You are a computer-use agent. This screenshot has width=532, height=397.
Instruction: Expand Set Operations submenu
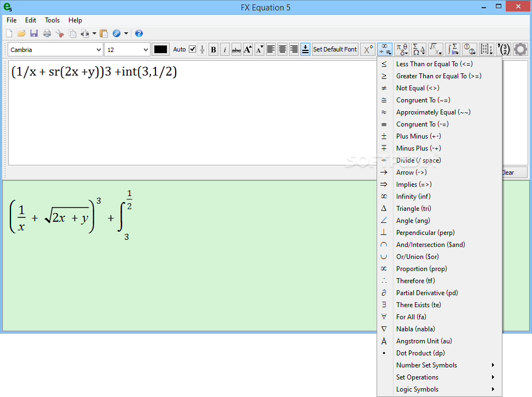click(440, 377)
